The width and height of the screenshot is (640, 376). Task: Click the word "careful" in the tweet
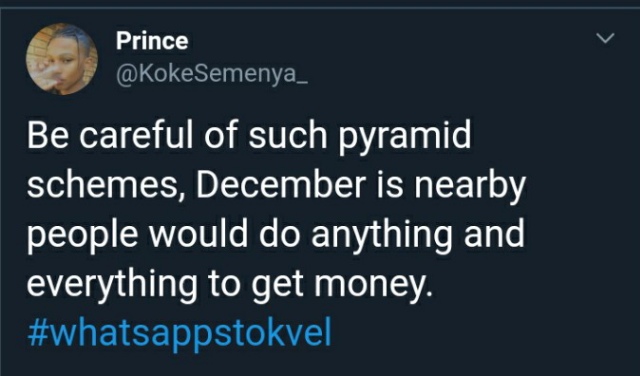(x=136, y=136)
